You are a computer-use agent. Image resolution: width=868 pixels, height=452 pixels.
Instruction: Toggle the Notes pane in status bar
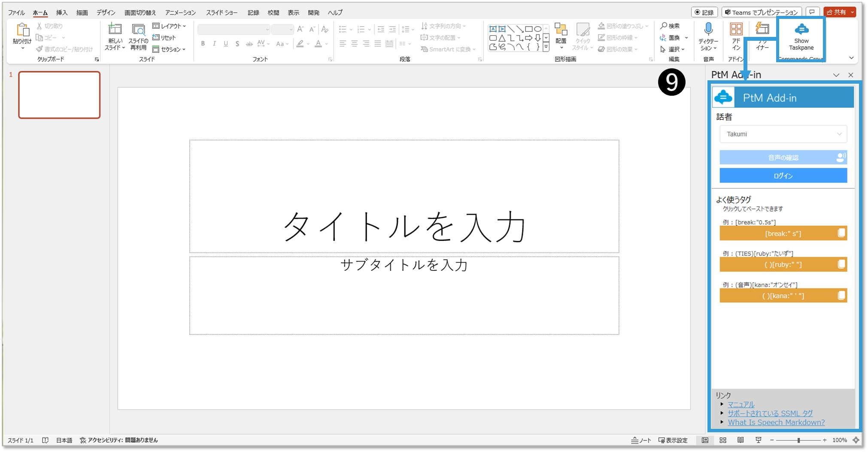[x=641, y=440]
